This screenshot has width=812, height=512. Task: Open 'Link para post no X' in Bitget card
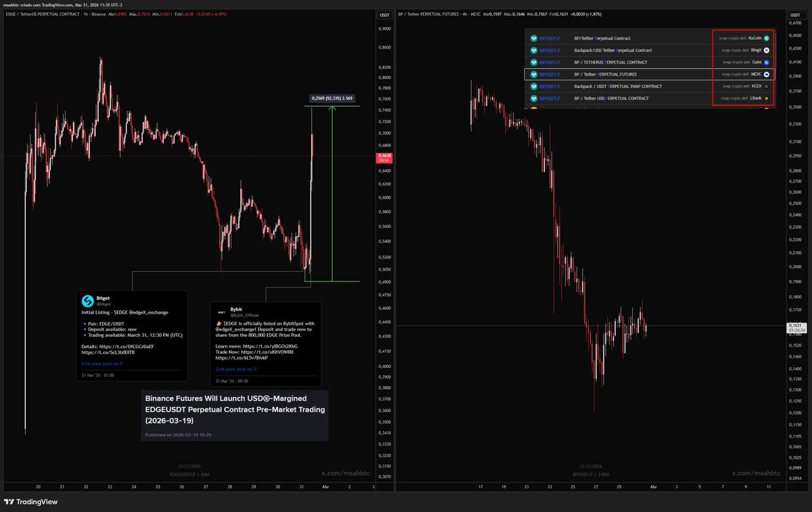coord(102,363)
